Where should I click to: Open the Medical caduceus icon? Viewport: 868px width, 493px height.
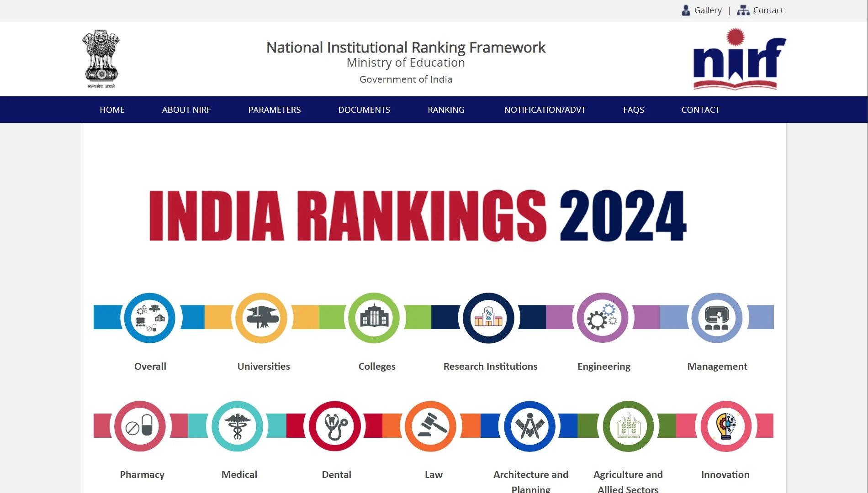[x=237, y=426]
